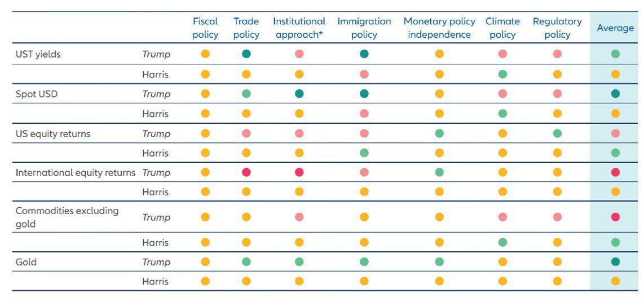Image resolution: width=644 pixels, height=301 pixels.
Task: Click Trump US equity Regulatory policy dot
Action: click(557, 134)
